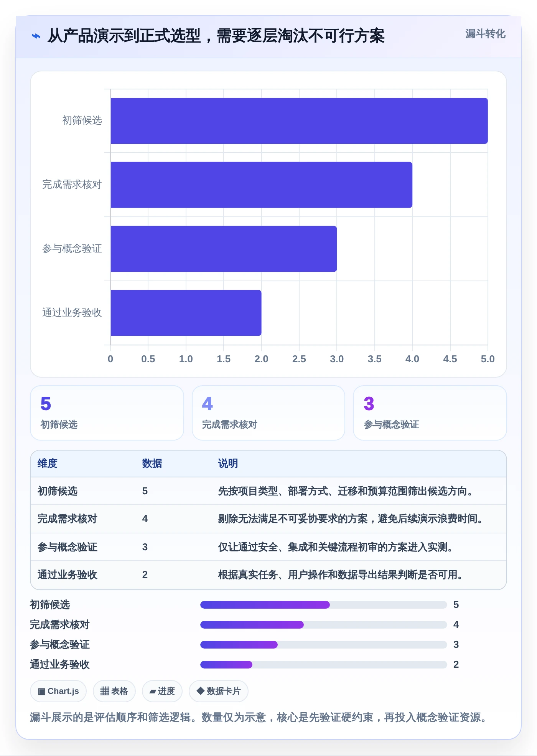
Task: Click the table value 2 in 通过业务验收 row
Action: (x=145, y=575)
